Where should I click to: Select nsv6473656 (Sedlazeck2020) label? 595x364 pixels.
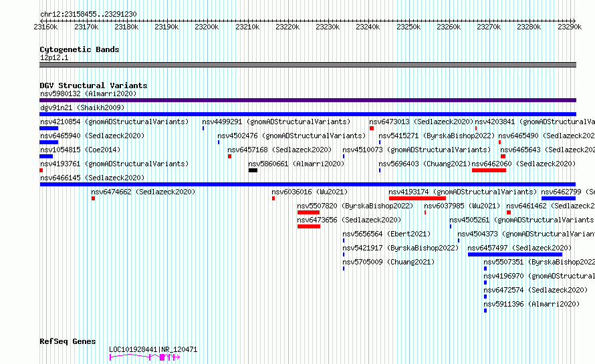pos(349,220)
